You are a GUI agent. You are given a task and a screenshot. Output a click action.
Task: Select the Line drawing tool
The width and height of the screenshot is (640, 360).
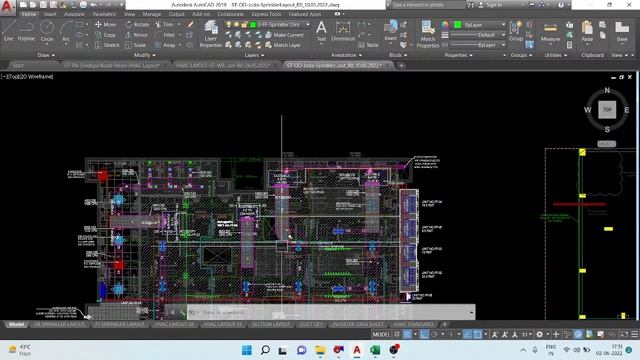coord(9,31)
